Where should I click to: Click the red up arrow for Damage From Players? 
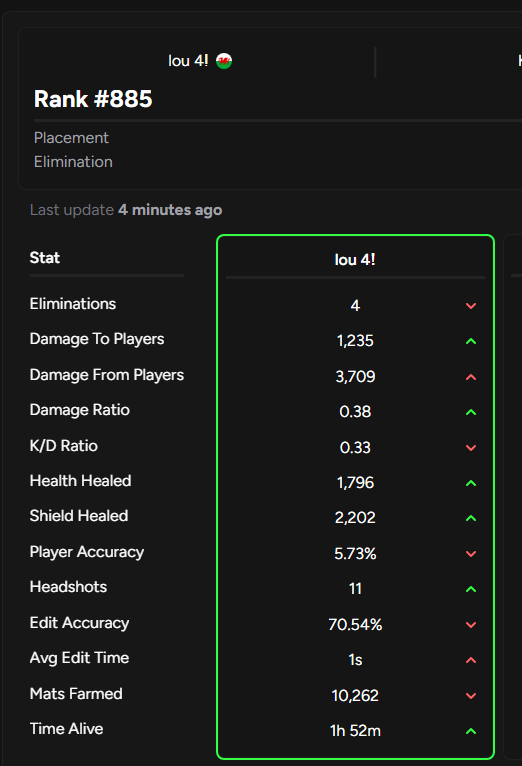[471, 377]
